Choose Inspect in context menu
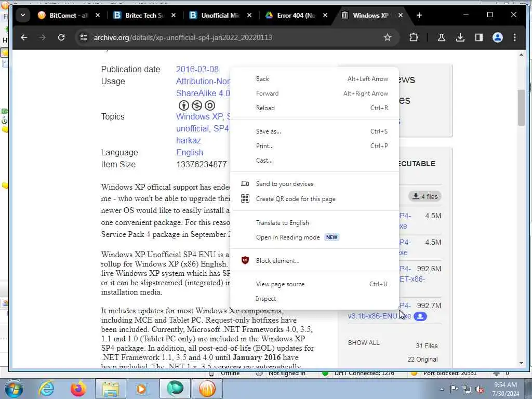 coord(314,299)
